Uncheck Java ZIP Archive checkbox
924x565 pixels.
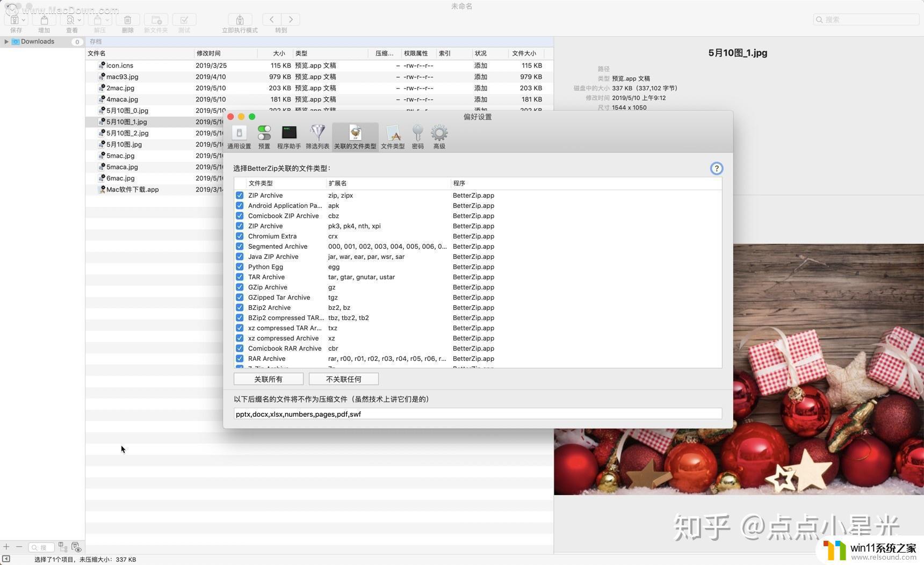[240, 257]
